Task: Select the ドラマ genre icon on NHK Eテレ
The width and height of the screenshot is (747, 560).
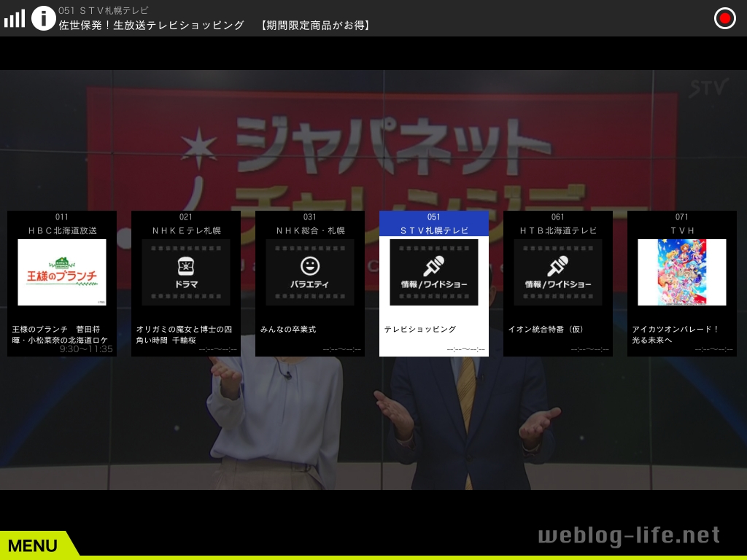Action: click(x=186, y=273)
